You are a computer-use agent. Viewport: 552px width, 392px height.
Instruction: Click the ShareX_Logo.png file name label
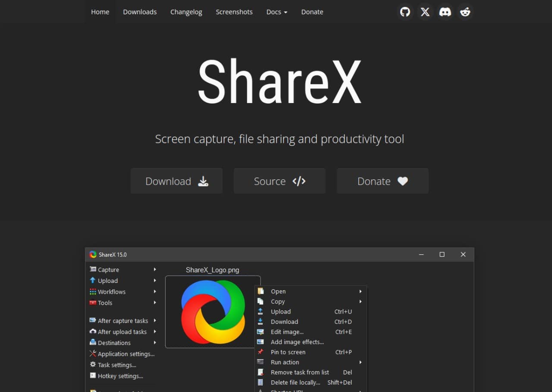[212, 270]
